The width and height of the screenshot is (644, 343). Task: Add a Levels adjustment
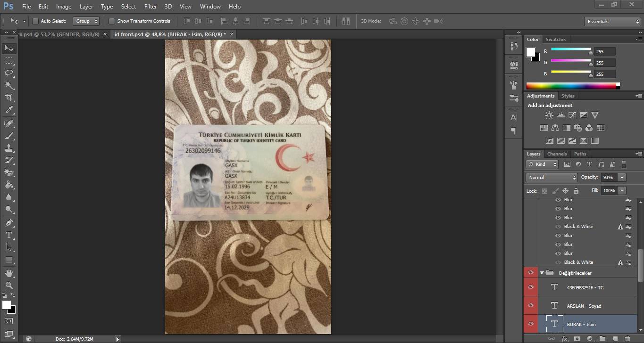click(561, 115)
